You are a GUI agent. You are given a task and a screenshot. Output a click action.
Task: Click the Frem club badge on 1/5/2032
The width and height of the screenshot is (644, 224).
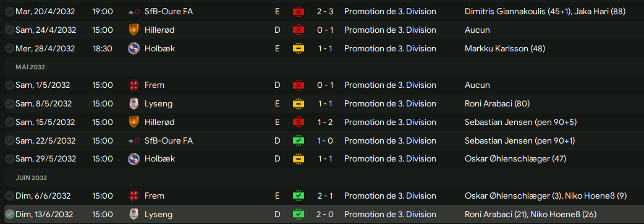click(134, 85)
